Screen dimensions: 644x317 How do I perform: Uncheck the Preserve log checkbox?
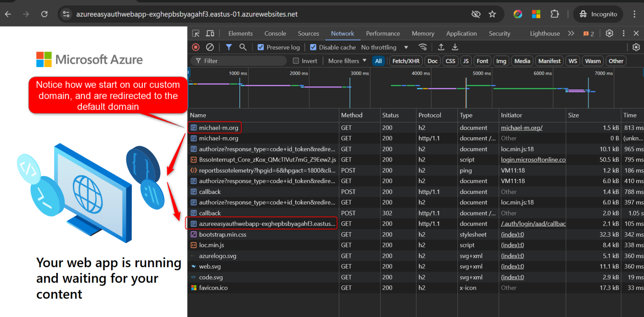click(x=261, y=47)
